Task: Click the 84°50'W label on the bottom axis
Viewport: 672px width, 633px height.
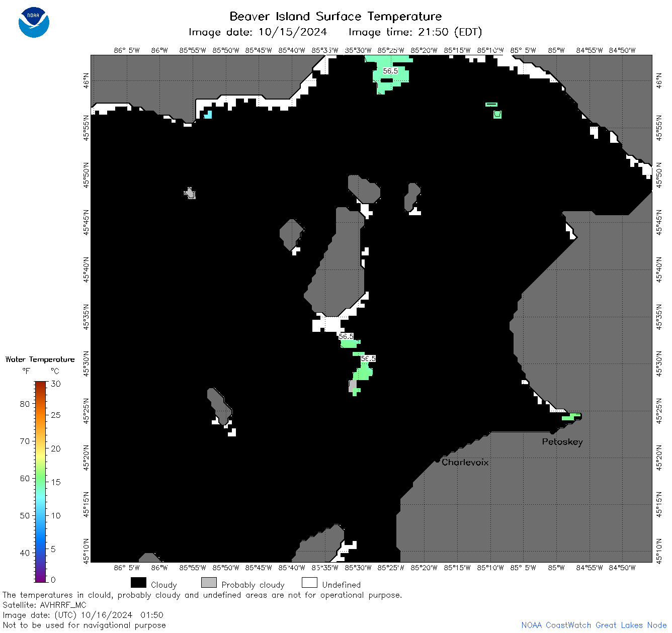Action: pos(622,568)
